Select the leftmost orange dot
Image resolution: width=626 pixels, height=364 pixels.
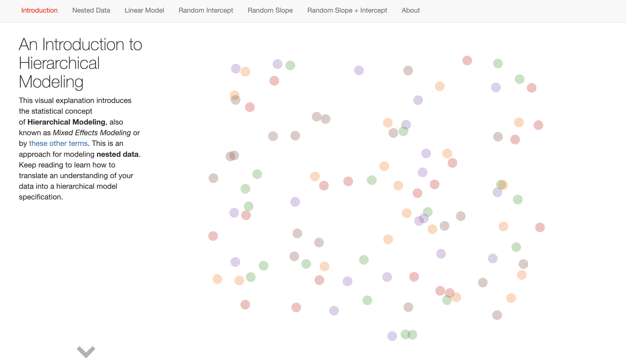(x=217, y=279)
